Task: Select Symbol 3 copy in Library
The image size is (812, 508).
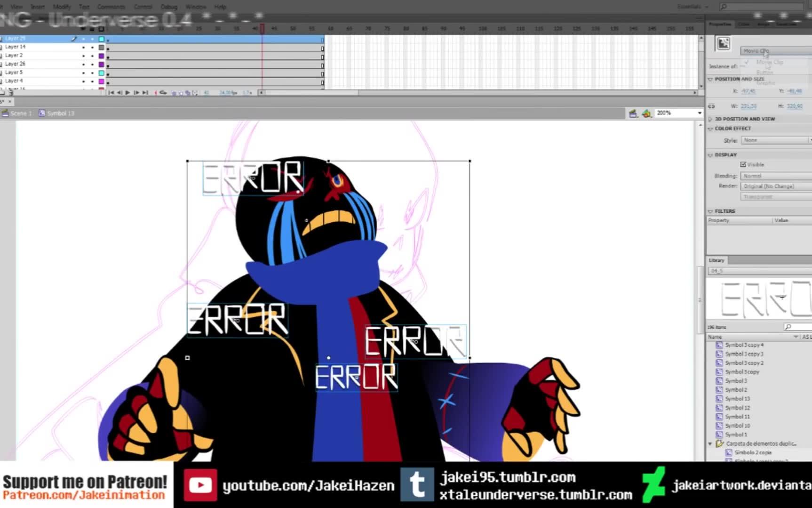Action: coord(742,372)
